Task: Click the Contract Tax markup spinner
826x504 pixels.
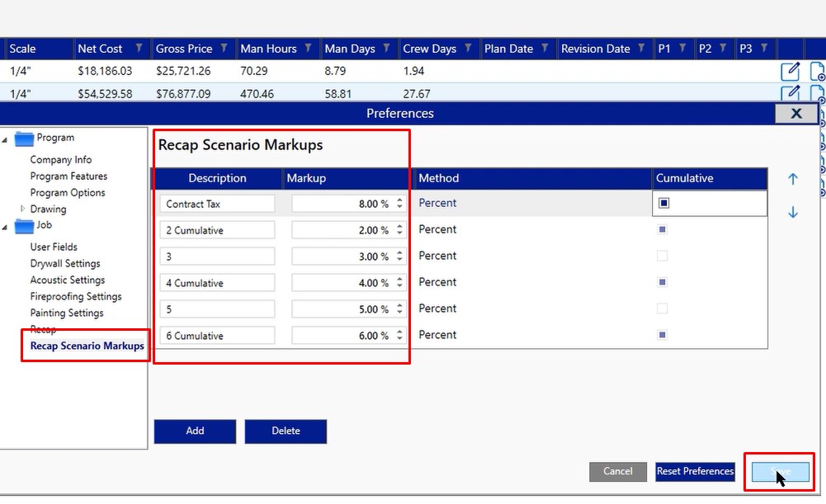Action: pos(400,203)
